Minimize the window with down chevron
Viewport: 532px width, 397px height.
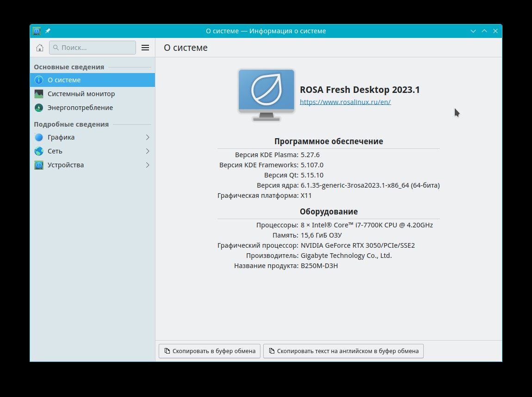coord(473,31)
